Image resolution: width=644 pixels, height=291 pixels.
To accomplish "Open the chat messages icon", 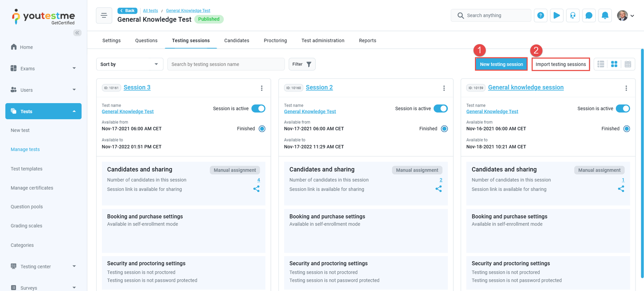I will 589,15.
